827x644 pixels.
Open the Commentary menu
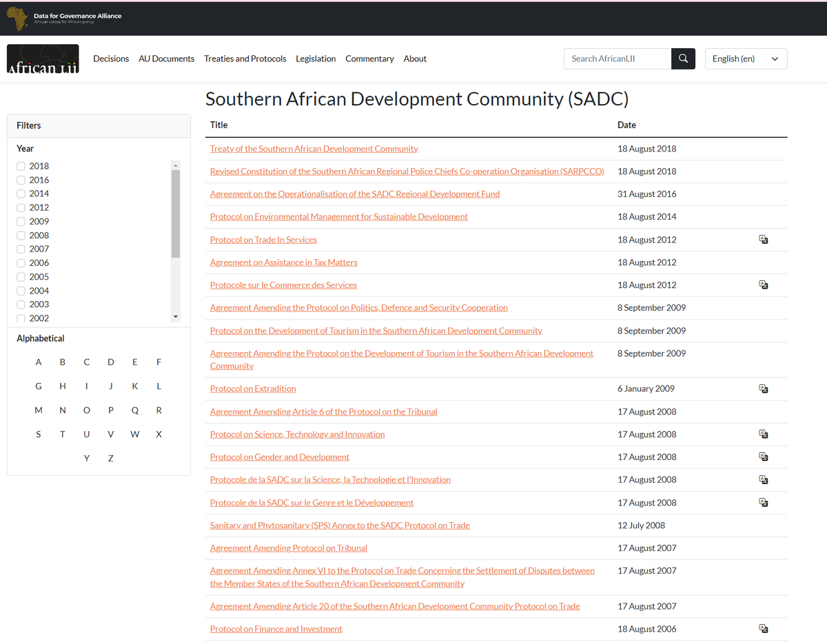pyautogui.click(x=369, y=59)
